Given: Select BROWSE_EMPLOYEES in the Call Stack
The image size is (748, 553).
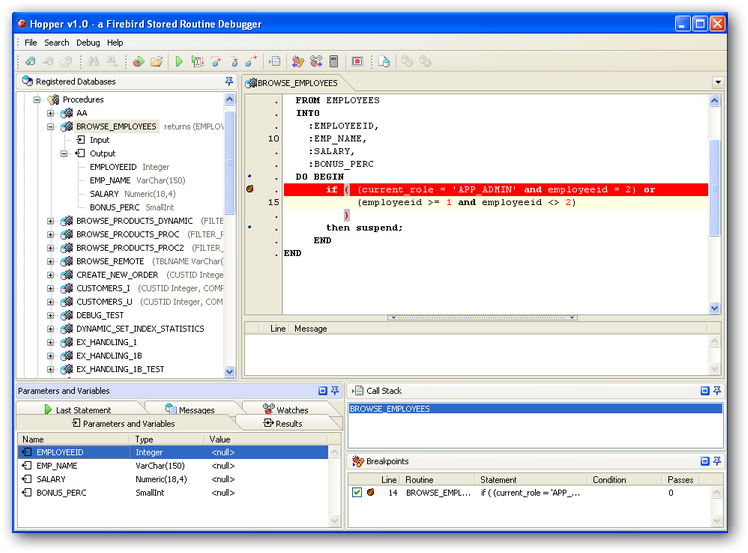Looking at the screenshot, I should pos(535,409).
